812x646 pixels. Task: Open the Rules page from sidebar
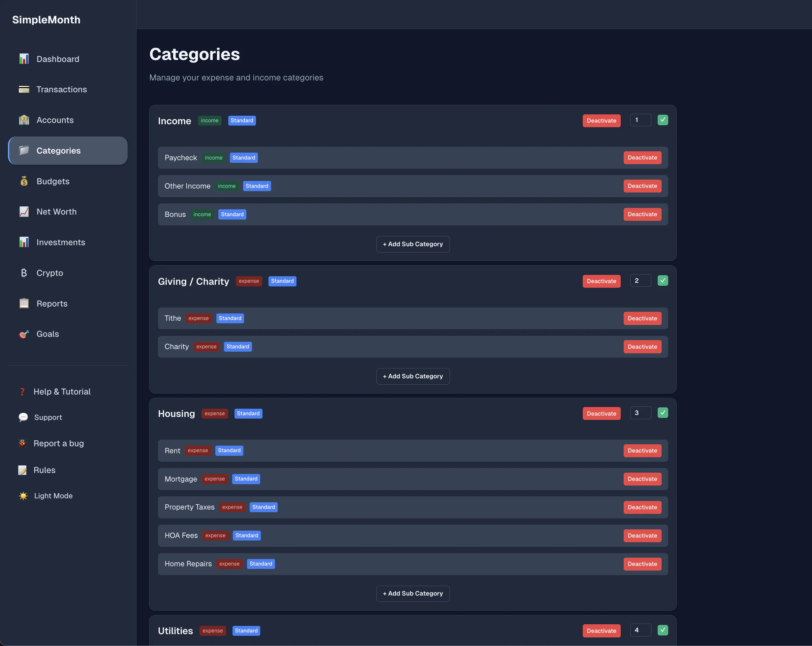[45, 470]
